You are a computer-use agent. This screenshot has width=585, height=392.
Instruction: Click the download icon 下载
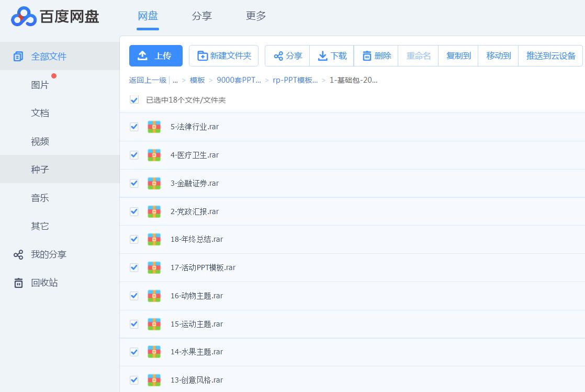pyautogui.click(x=323, y=56)
